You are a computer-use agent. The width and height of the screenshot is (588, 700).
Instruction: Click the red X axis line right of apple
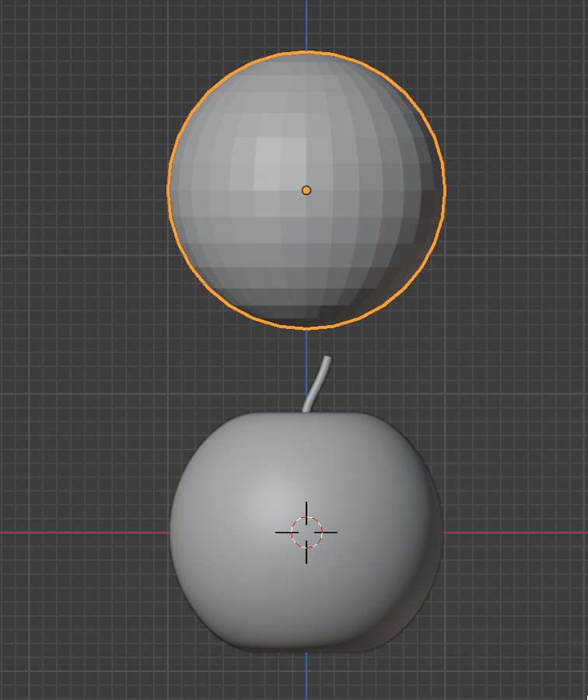[513, 533]
